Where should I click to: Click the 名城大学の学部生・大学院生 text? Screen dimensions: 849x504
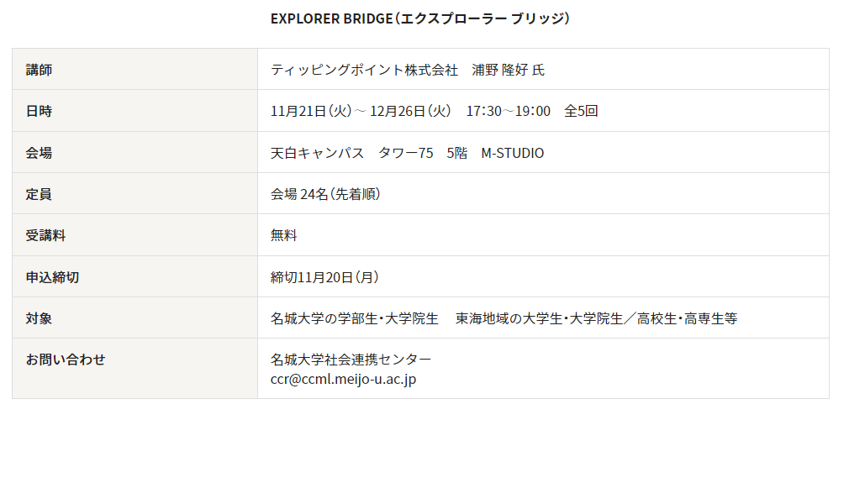pyautogui.click(x=354, y=319)
